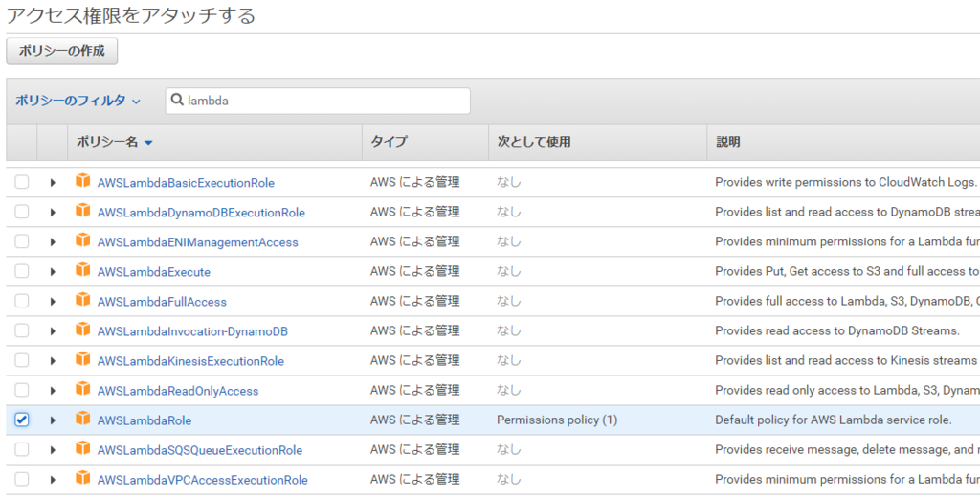Expand the AWSLambdaVPCAccessExecutionRole row details
This screenshot has height=500, width=980.
(x=53, y=480)
